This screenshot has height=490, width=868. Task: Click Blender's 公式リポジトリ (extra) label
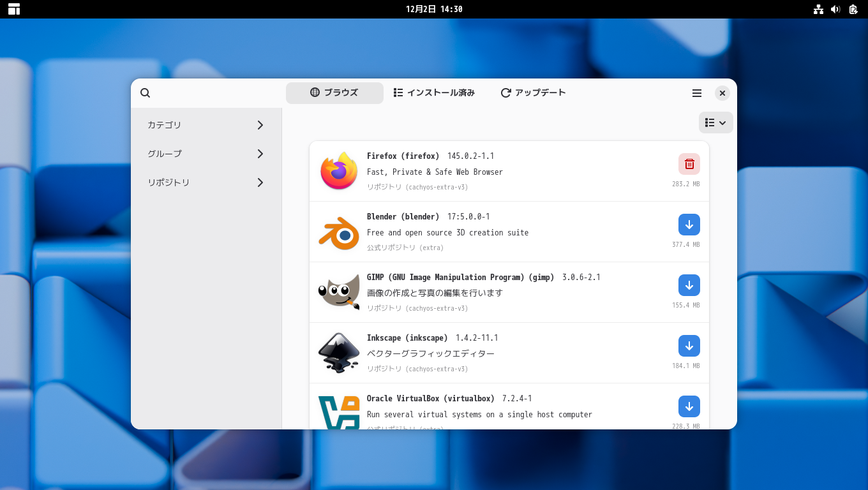tap(405, 248)
